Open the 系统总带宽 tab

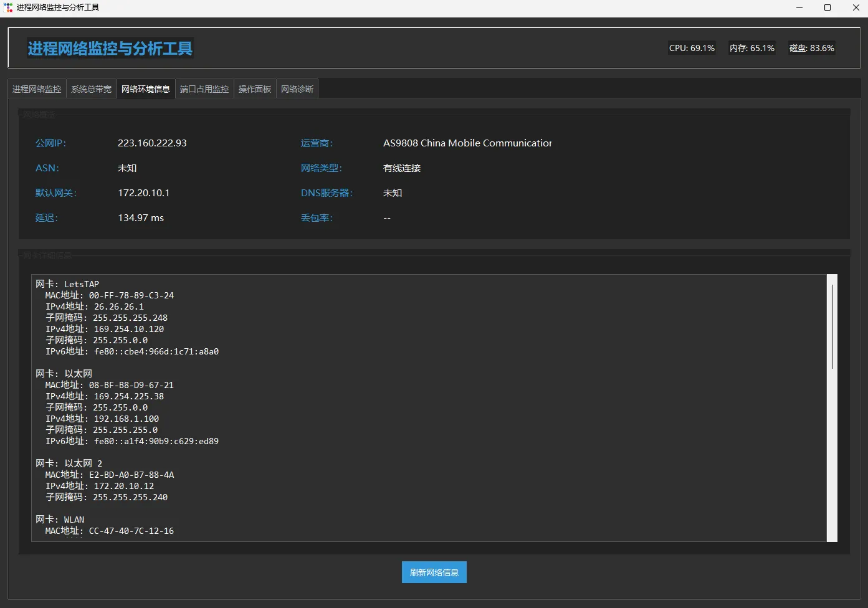point(91,89)
